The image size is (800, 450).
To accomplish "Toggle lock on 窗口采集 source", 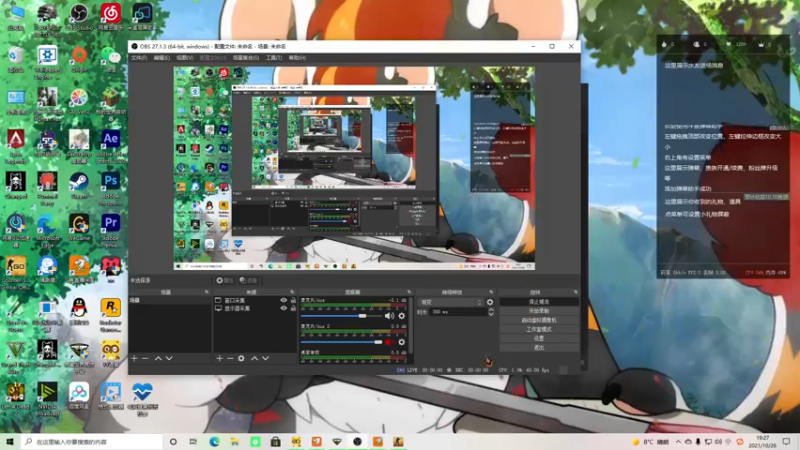I will 293,301.
